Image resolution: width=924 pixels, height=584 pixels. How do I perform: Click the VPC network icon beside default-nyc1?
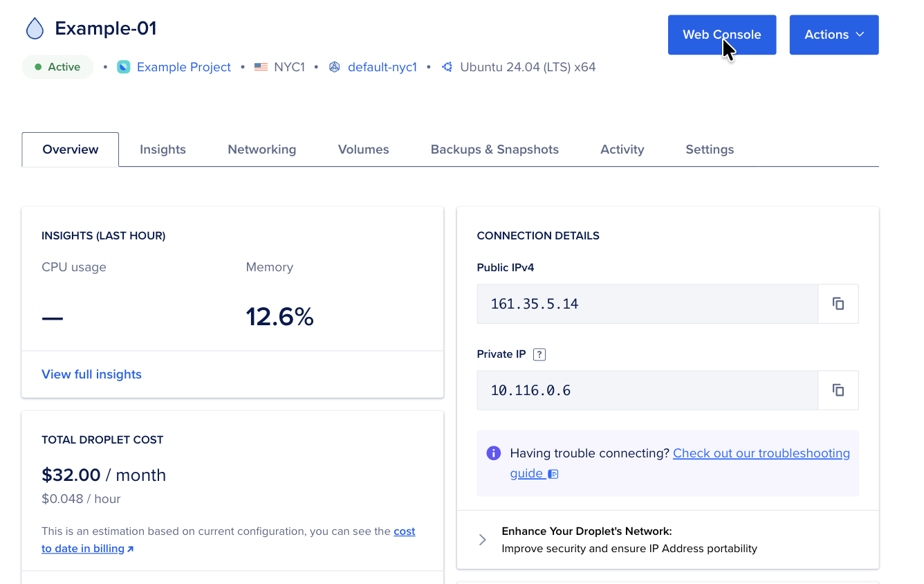coord(334,66)
